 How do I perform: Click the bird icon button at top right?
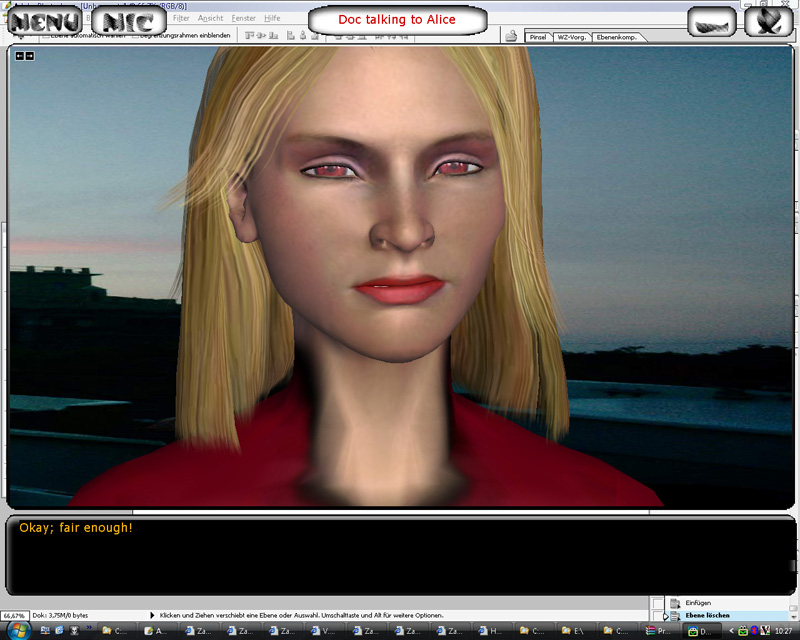coord(769,21)
